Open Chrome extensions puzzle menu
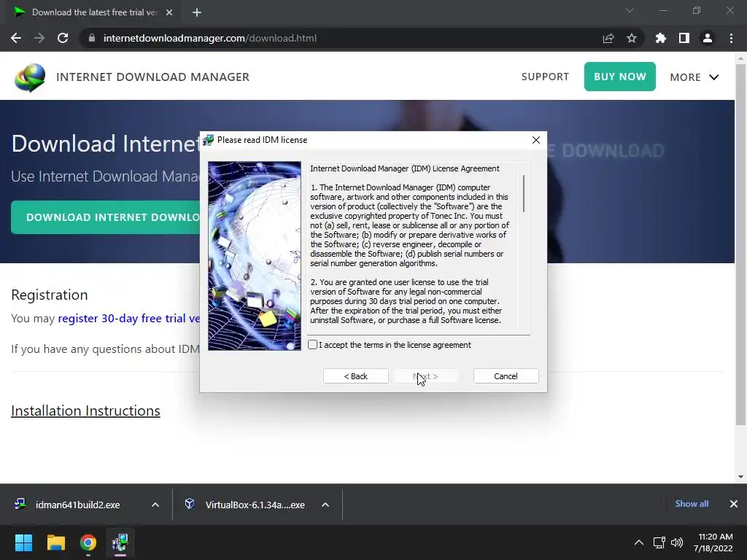The width and height of the screenshot is (747, 560). [660, 38]
